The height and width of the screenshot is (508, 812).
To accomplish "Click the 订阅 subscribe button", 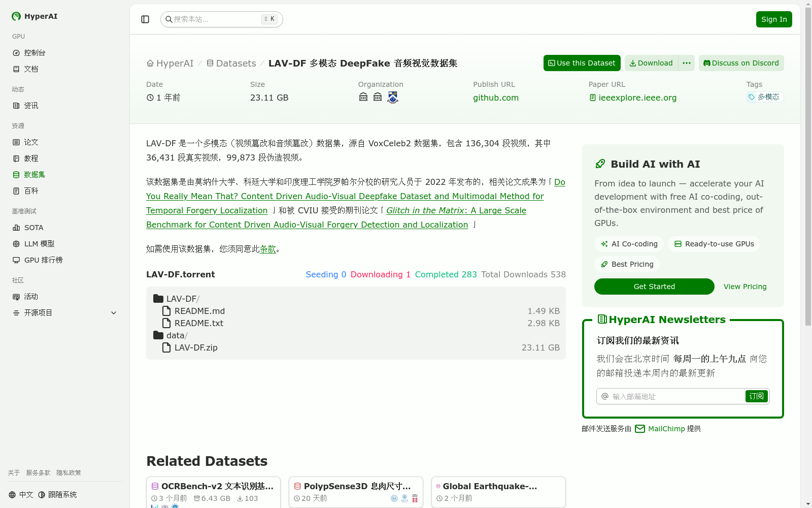I will click(756, 396).
